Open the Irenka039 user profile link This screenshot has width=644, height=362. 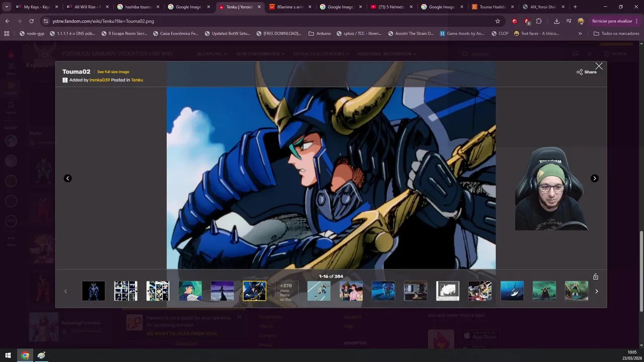coord(100,80)
